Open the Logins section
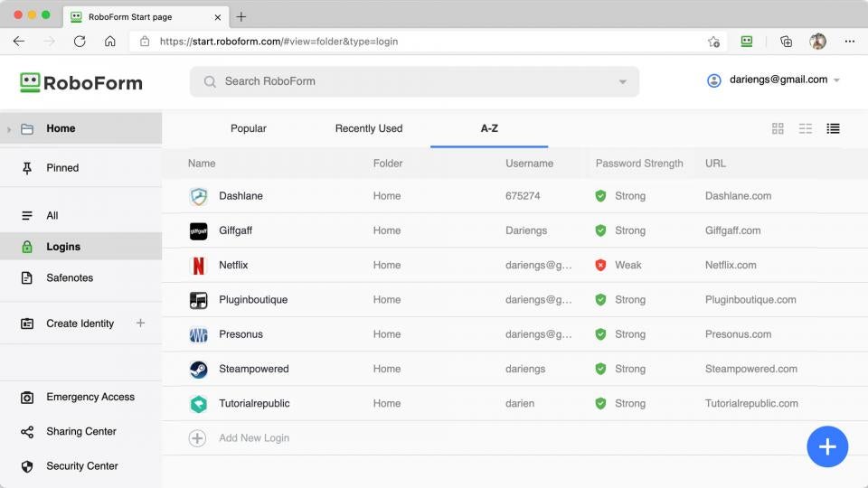This screenshot has height=488, width=868. pyautogui.click(x=80, y=247)
